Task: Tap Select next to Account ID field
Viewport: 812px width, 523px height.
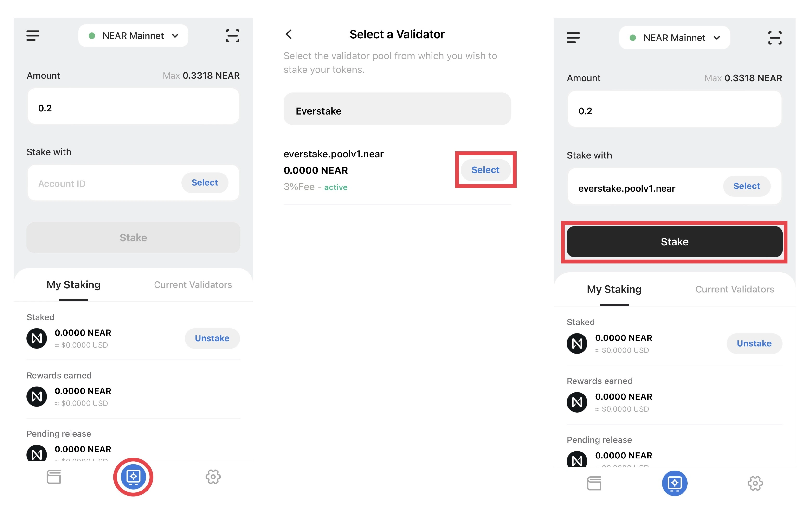Action: [x=204, y=183]
